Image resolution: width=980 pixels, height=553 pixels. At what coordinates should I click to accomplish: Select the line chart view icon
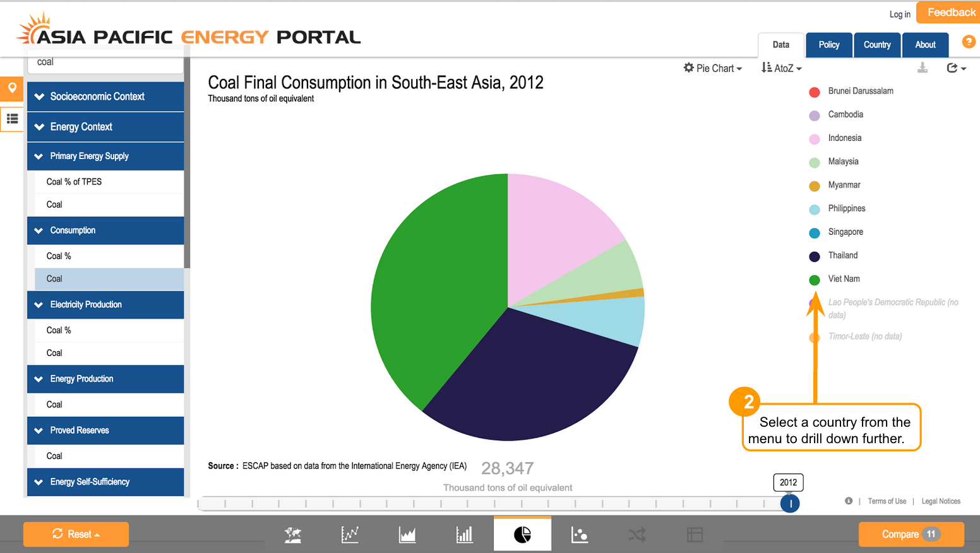coord(350,535)
